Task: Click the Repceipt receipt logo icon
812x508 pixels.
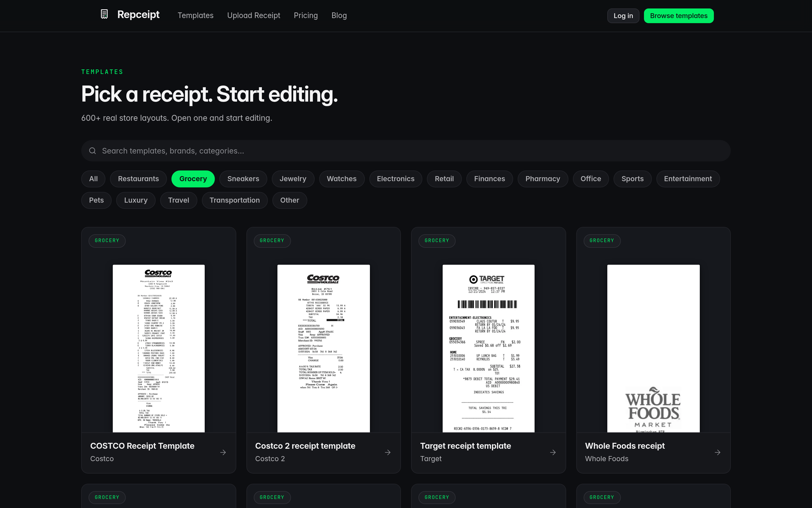Action: pyautogui.click(x=104, y=14)
